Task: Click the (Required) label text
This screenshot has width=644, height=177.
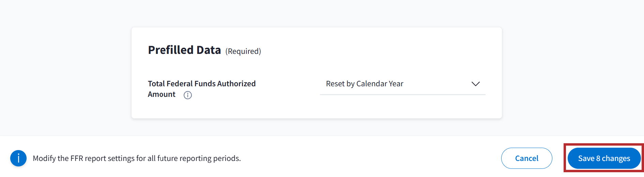Action: [243, 51]
